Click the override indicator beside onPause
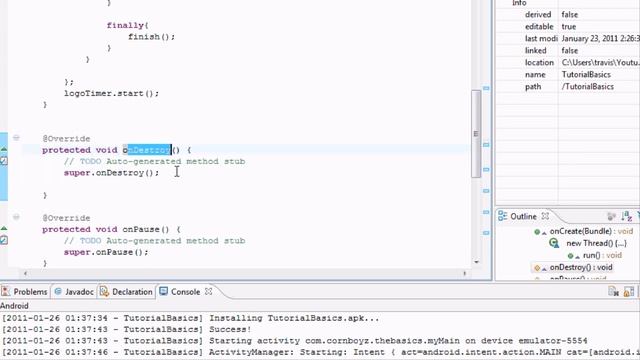 [4, 229]
